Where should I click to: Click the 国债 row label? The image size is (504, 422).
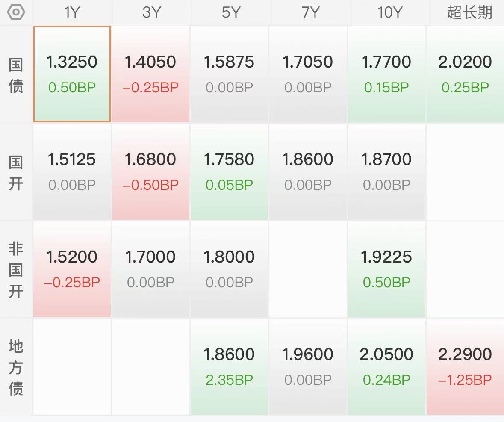click(x=16, y=75)
